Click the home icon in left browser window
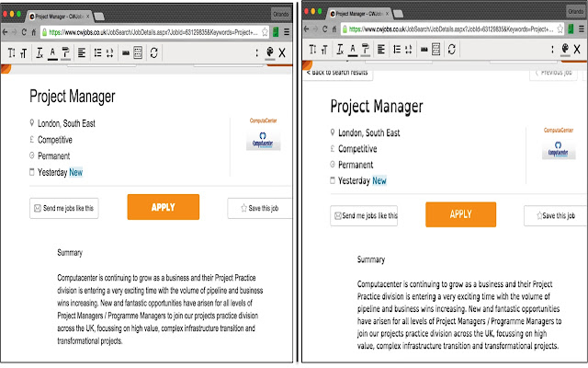588x368 pixels. (33, 32)
